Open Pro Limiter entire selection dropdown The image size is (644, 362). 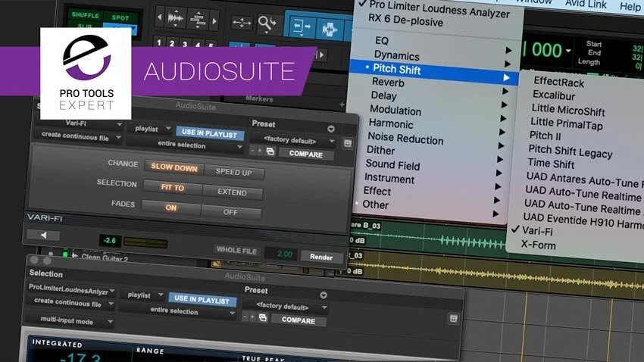[x=177, y=311]
